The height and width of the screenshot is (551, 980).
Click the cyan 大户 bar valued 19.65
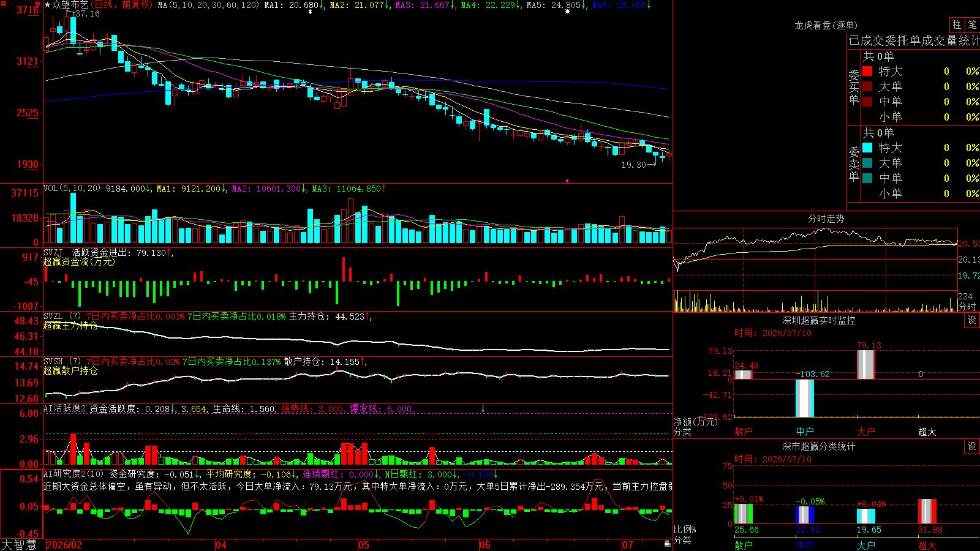[866, 516]
